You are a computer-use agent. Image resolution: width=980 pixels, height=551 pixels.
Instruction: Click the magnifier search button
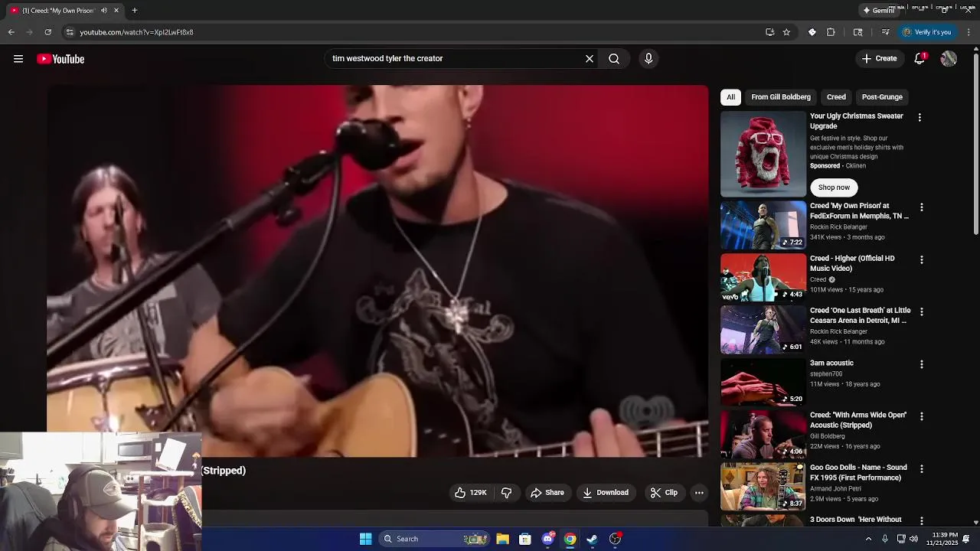(x=614, y=59)
